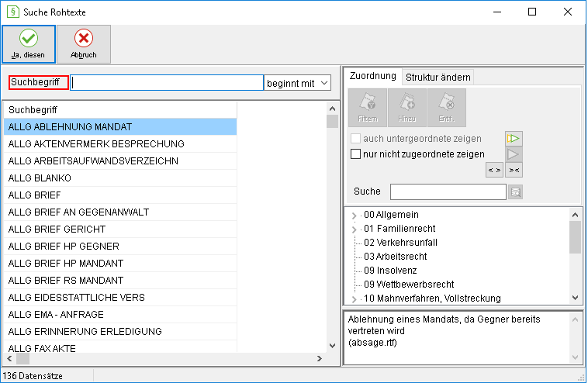The height and width of the screenshot is (383, 588).
Task: Select 'ALLG ABLEHNUNG MANDAT' row
Action: click(x=120, y=126)
